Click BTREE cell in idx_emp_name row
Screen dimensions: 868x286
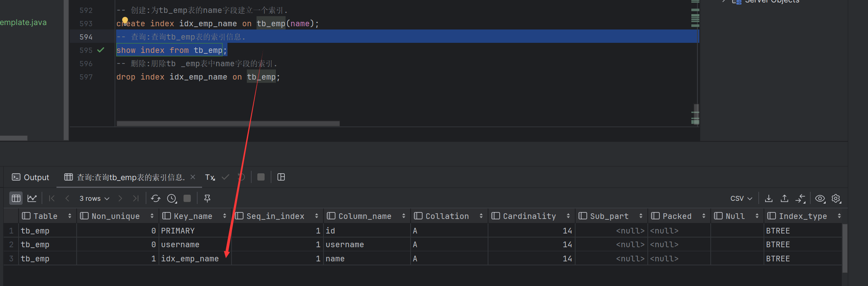803,259
